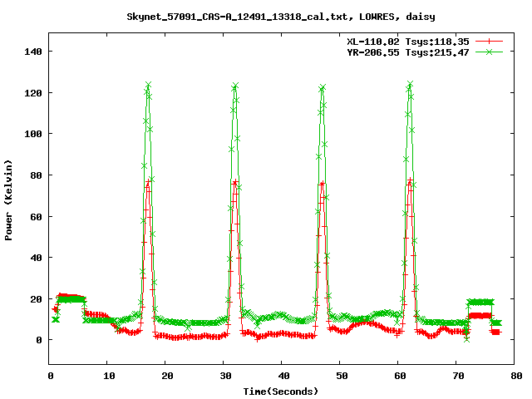The image size is (532, 399).
Task: Click the first green peak near 17 seconds
Action: tap(148, 85)
